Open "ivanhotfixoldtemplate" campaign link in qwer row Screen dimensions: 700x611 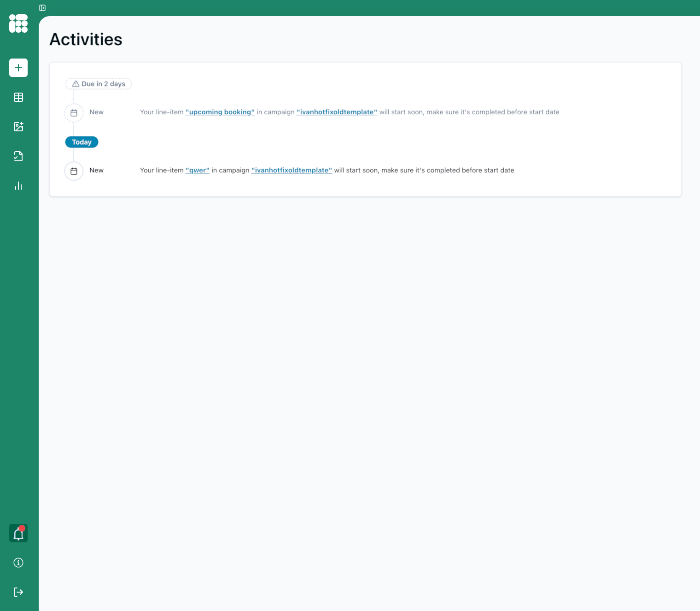click(292, 170)
